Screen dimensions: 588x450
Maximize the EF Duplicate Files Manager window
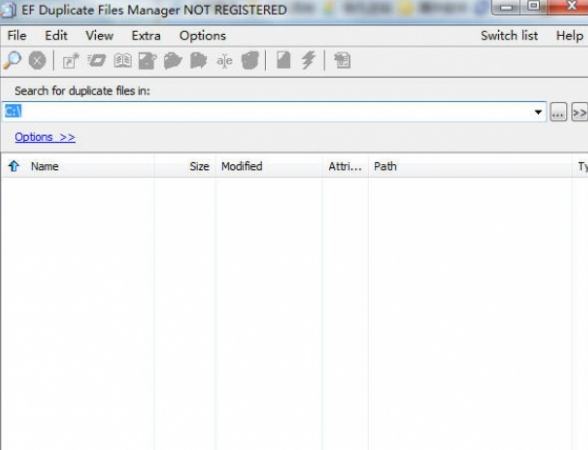(534, 6)
